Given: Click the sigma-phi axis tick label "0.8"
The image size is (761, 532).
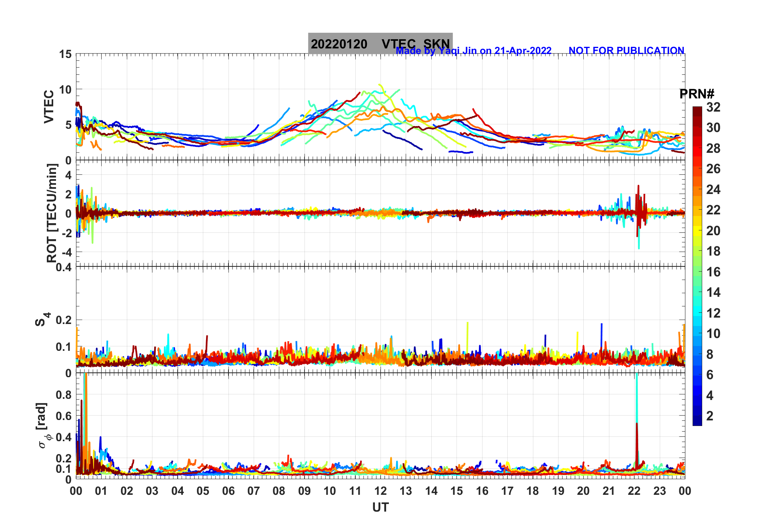Looking at the screenshot, I should (64, 395).
